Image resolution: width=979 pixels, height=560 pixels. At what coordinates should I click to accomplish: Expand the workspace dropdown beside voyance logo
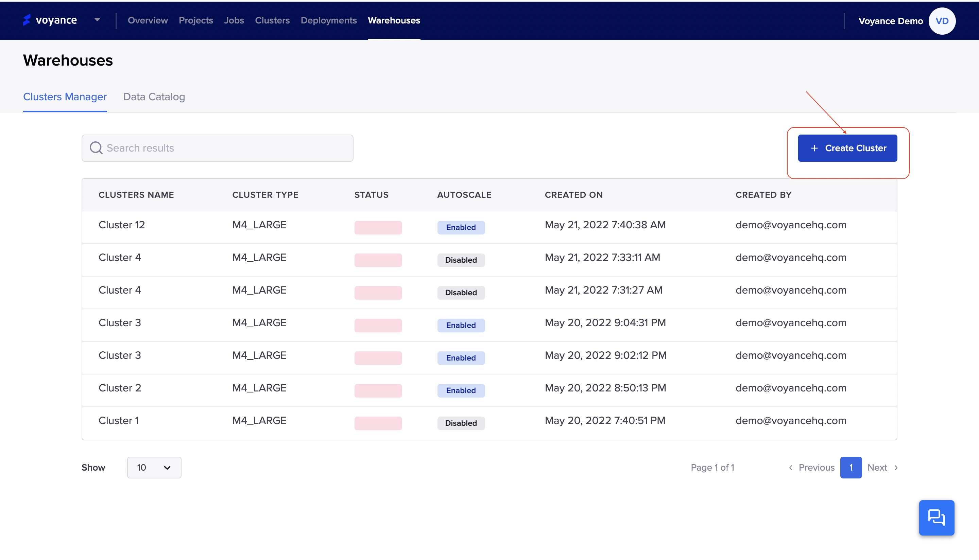[x=97, y=20]
